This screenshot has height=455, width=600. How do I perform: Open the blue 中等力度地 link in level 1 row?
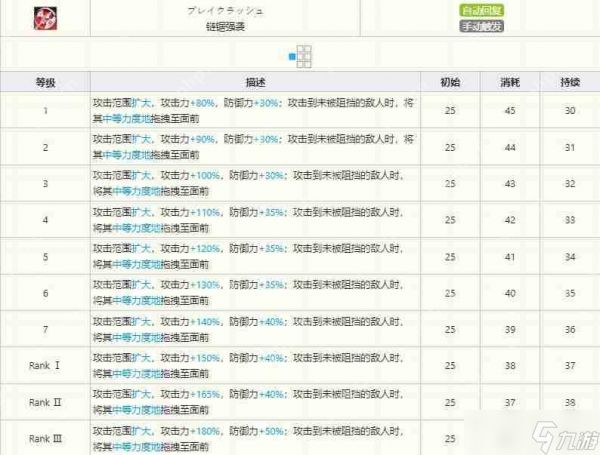(x=127, y=119)
